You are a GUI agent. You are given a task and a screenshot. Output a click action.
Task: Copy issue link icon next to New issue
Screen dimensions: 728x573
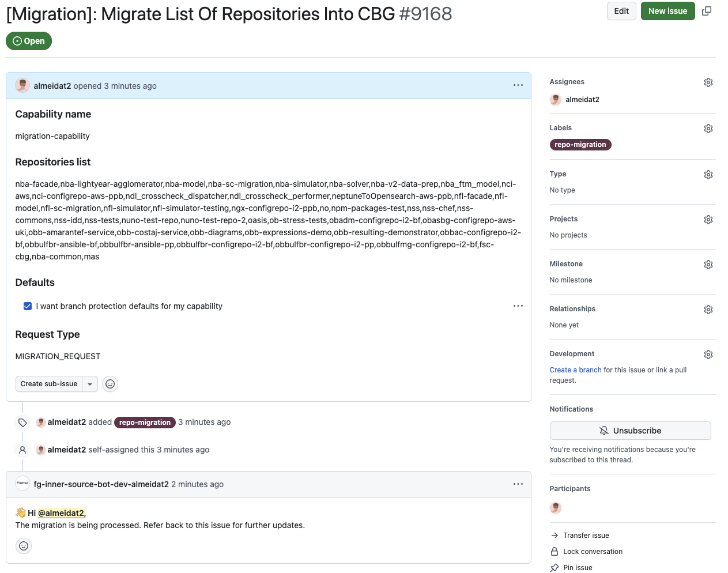(707, 11)
